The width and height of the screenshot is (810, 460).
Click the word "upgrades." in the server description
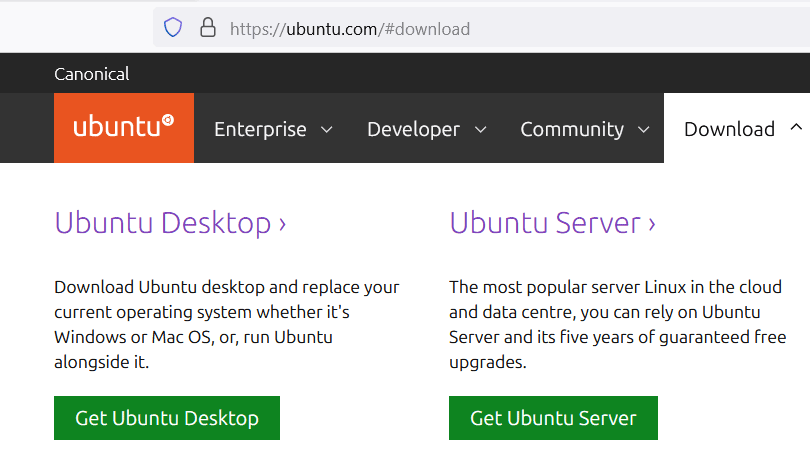[488, 362]
